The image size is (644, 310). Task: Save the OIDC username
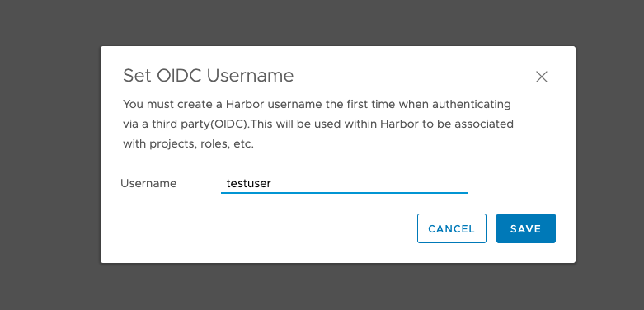pos(526,228)
